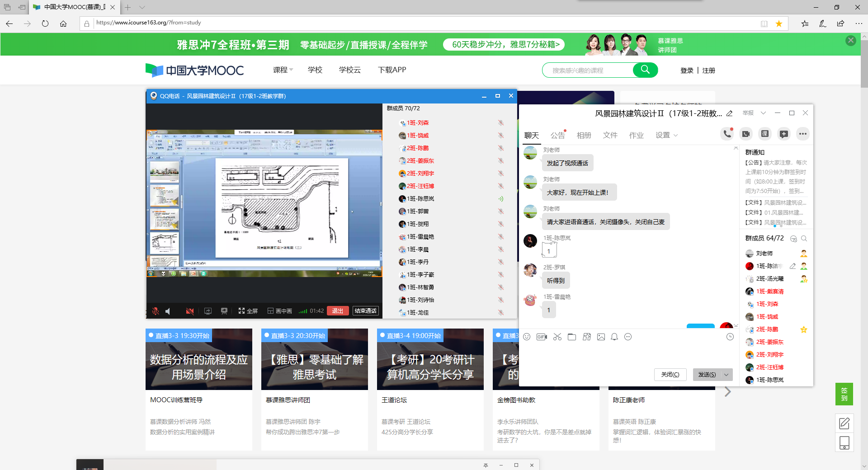Click the video call camera icon
Image resolution: width=868 pixels, height=470 pixels.
point(746,134)
